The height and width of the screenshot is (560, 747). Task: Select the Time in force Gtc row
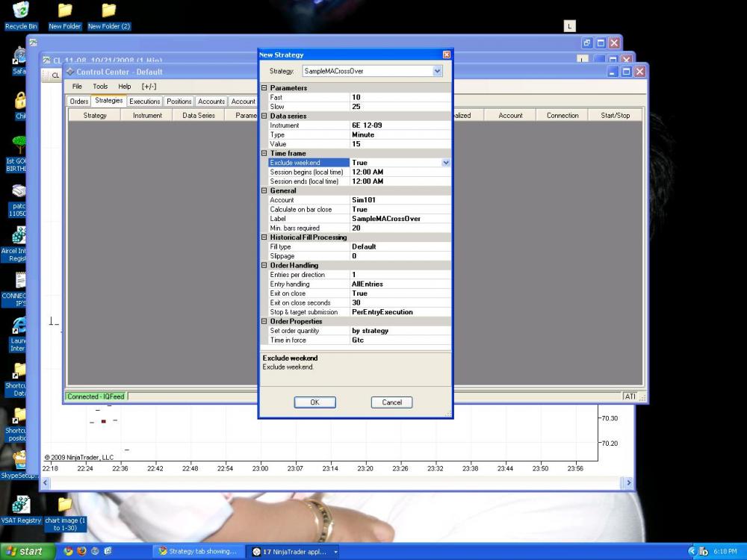360,340
